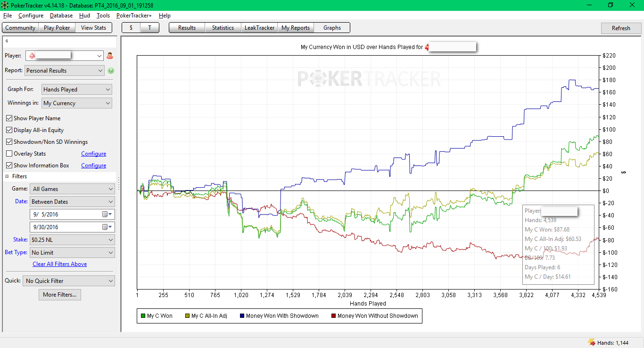Switch to the Play Poker tab

pos(57,28)
